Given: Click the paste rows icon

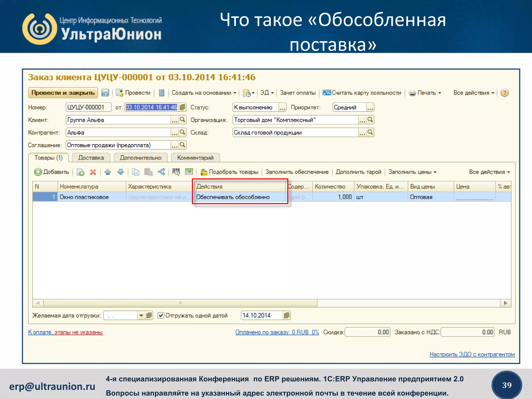Looking at the screenshot, I should [148, 172].
